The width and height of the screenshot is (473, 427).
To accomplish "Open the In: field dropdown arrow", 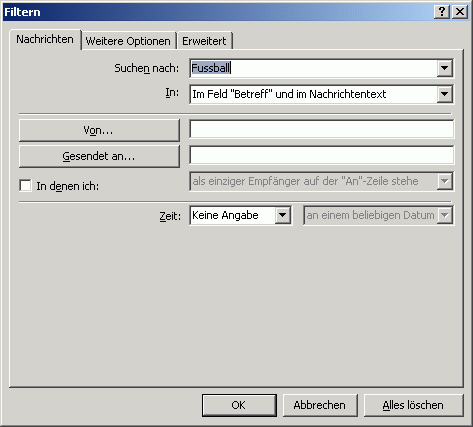I will [x=444, y=94].
